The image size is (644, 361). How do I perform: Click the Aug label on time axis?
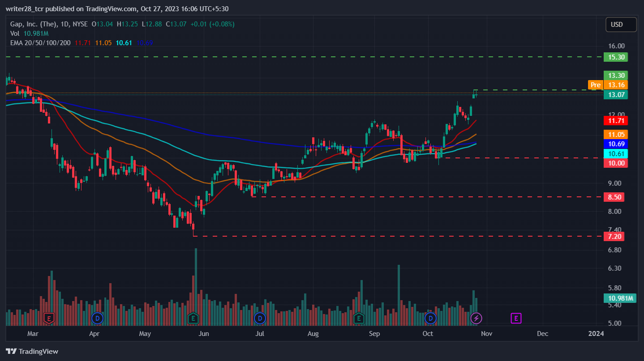click(x=313, y=334)
